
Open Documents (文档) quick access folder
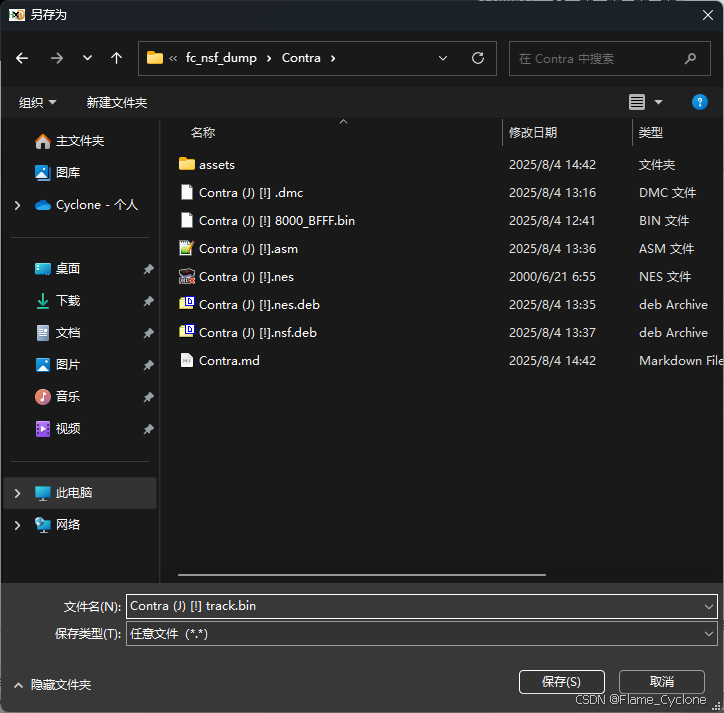click(58, 332)
